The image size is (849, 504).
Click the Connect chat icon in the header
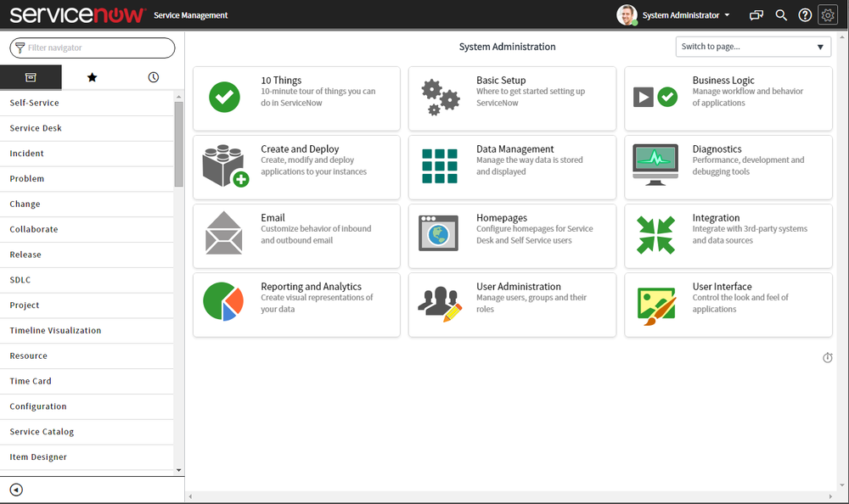pyautogui.click(x=756, y=14)
